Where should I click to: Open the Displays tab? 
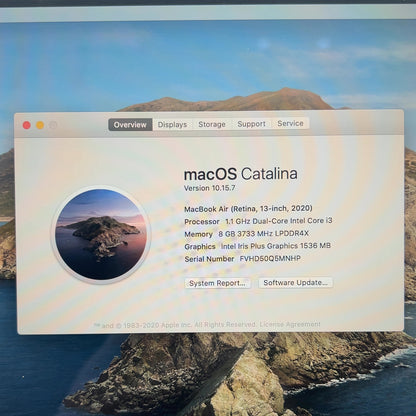coord(172,125)
